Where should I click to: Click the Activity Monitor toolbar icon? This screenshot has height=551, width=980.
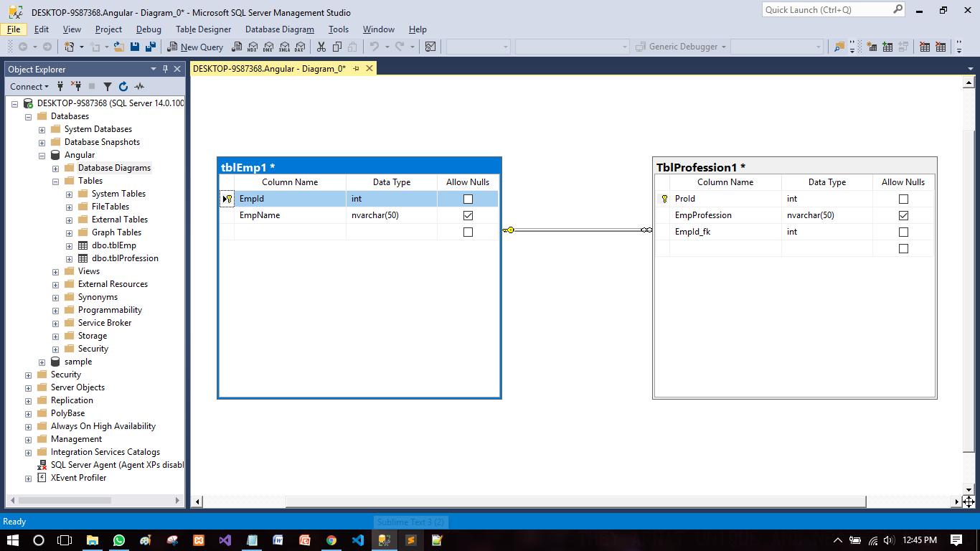pyautogui.click(x=430, y=47)
